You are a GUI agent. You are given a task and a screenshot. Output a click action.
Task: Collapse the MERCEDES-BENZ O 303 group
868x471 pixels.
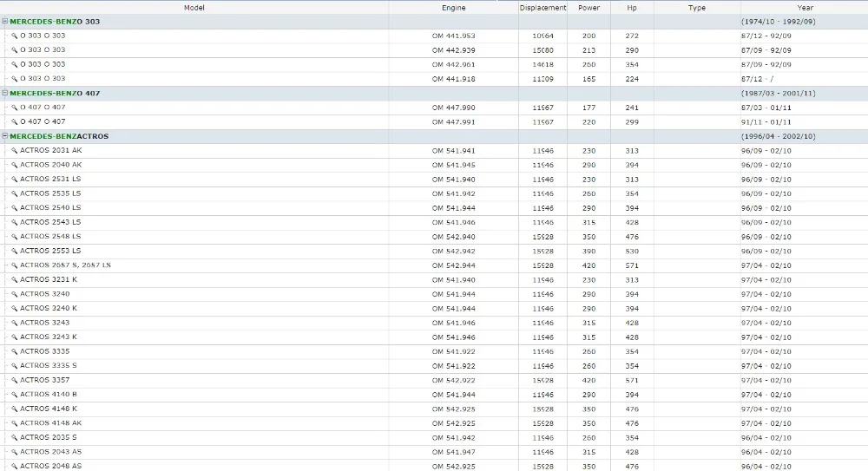click(x=5, y=21)
